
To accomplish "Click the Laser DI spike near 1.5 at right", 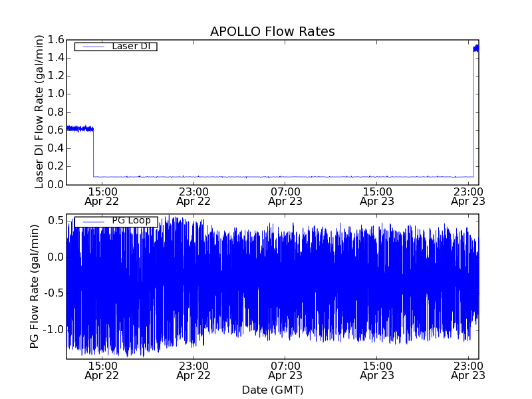I will click(475, 48).
